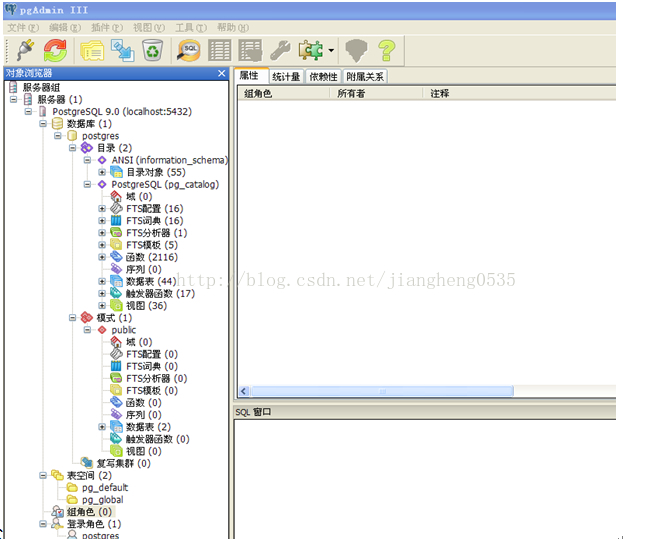Collapse the 数据库 (1) node
The height and width of the screenshot is (539, 672).
coord(43,124)
